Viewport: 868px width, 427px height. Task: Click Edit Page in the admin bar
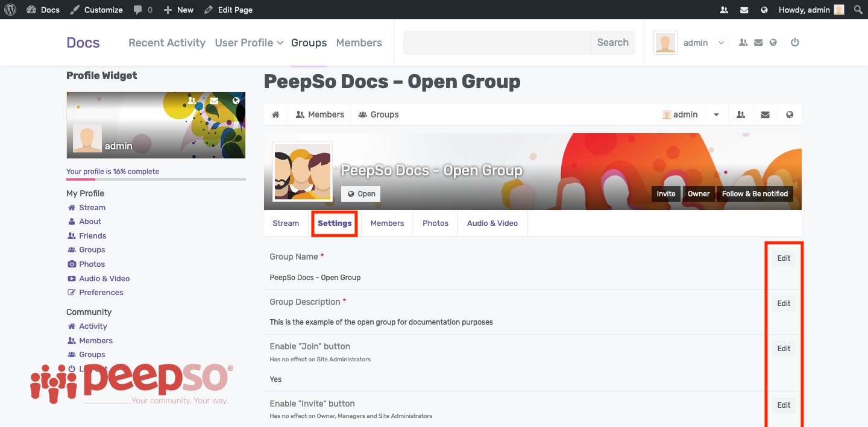tap(228, 10)
